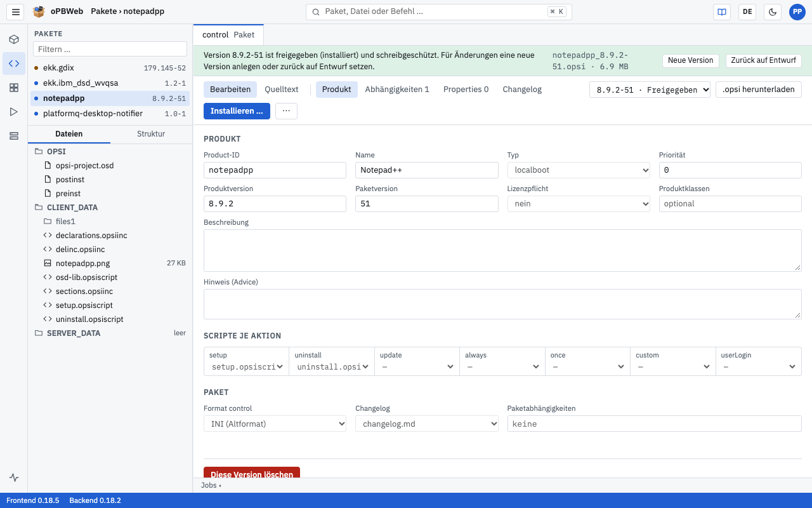Open the documentation book icon

(721, 11)
